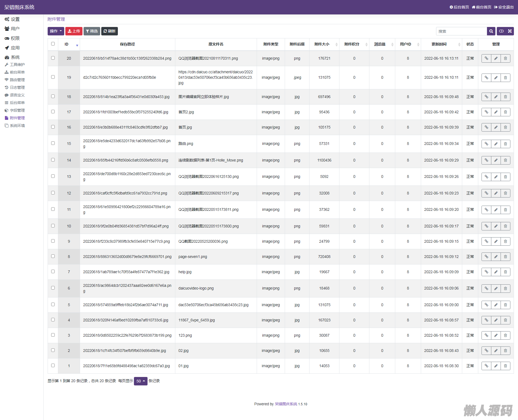Click the fullscreen expand icon near search
Screen dimensions: 518x420
[x=510, y=31]
